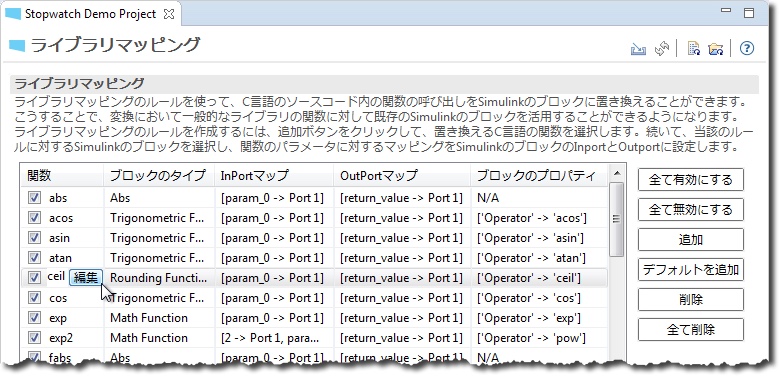Click the import icon in header toolbar

pyautogui.click(x=638, y=48)
